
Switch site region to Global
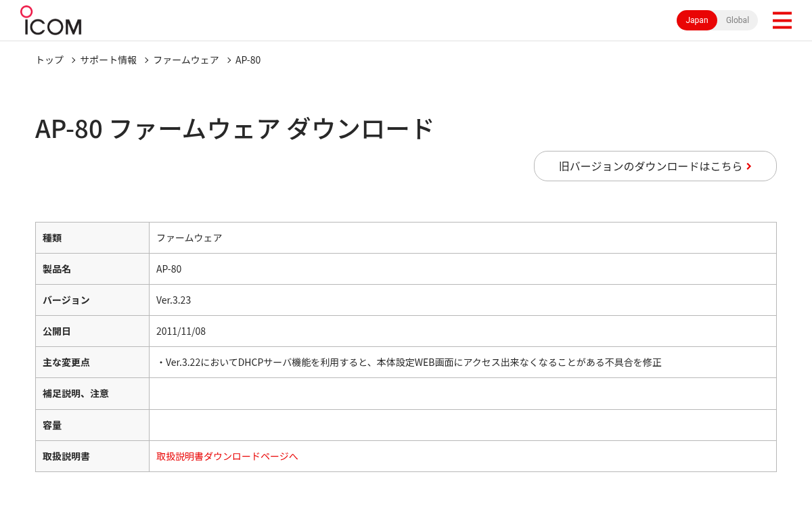tap(737, 20)
